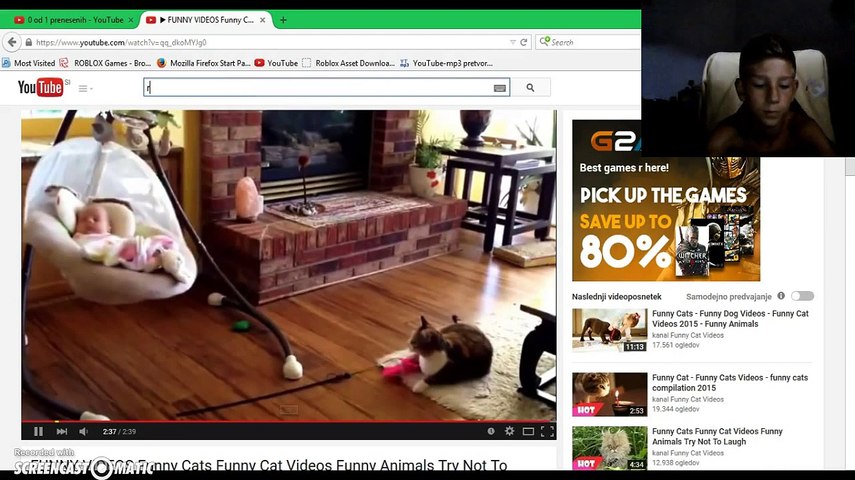Click the Firefox Search box

tap(588, 42)
